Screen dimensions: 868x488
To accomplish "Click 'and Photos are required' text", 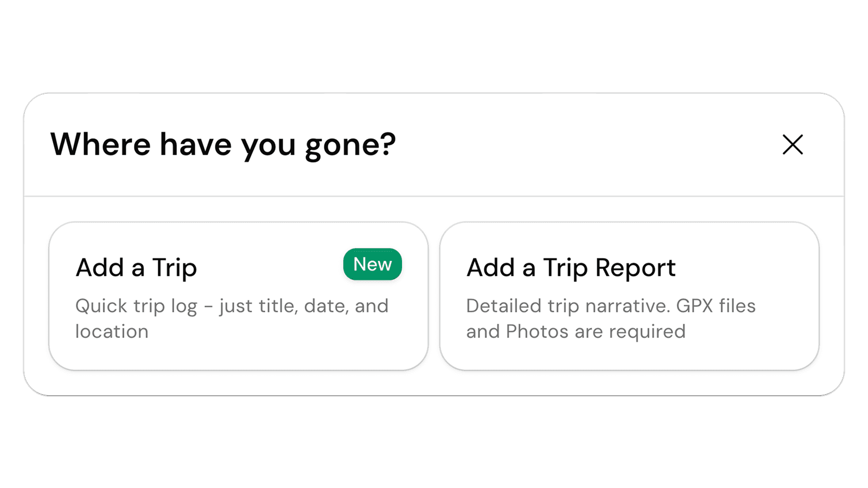I will click(576, 332).
